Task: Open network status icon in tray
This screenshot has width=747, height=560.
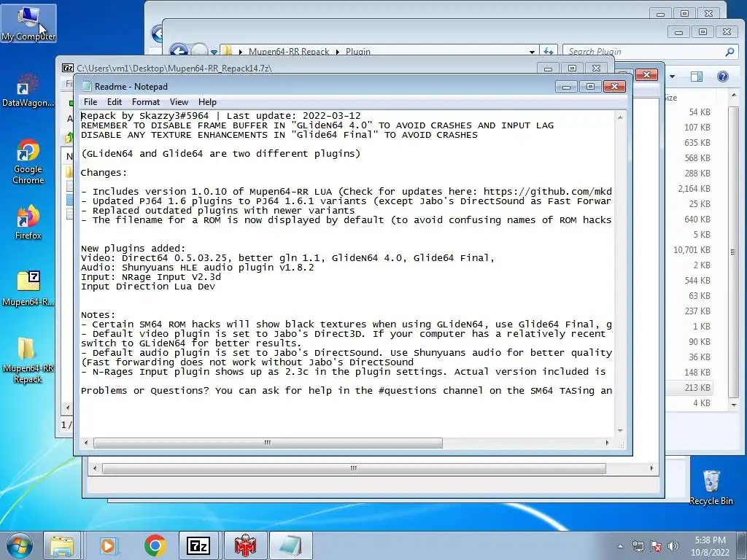Action: (x=638, y=546)
